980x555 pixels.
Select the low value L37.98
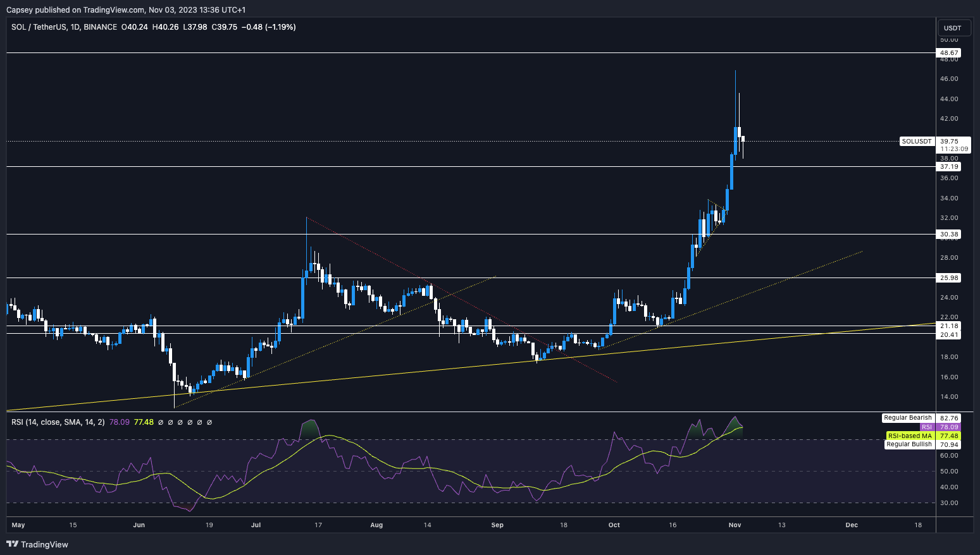(195, 27)
